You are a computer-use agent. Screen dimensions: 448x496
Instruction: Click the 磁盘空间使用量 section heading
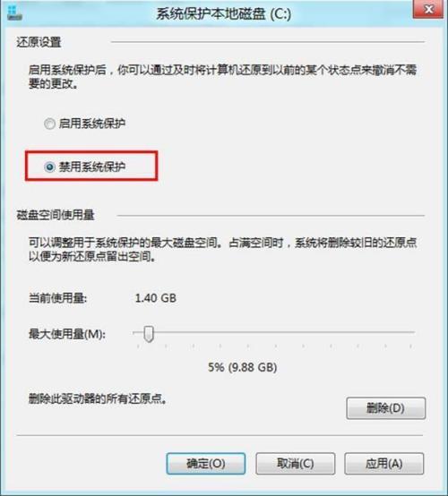[x=56, y=215]
